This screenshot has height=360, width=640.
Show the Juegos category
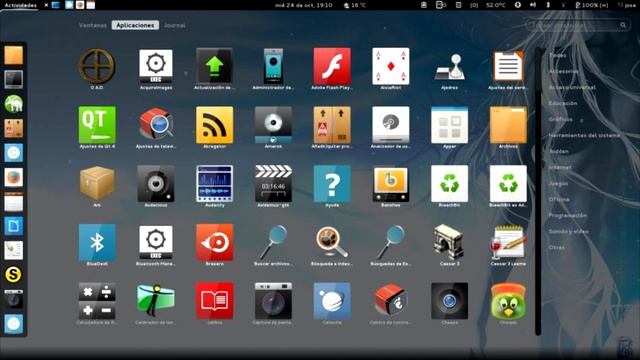558,183
